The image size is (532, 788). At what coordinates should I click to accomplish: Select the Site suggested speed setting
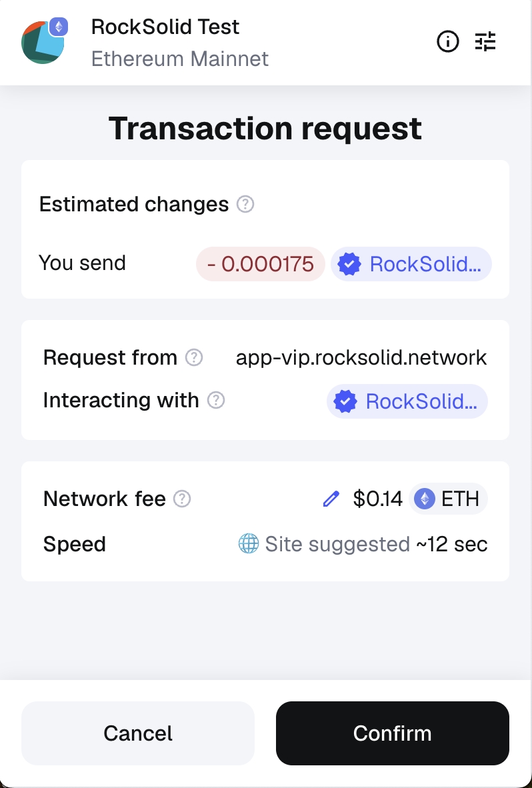[x=337, y=544]
